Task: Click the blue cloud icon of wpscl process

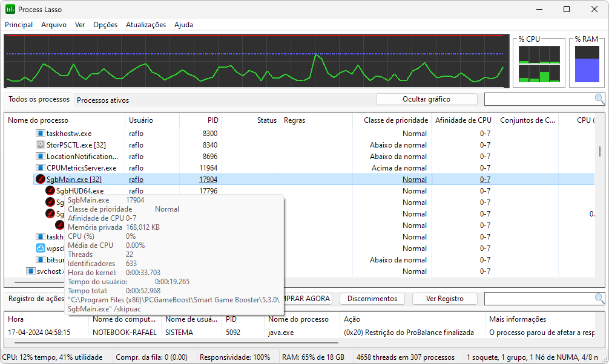Action: [41, 248]
